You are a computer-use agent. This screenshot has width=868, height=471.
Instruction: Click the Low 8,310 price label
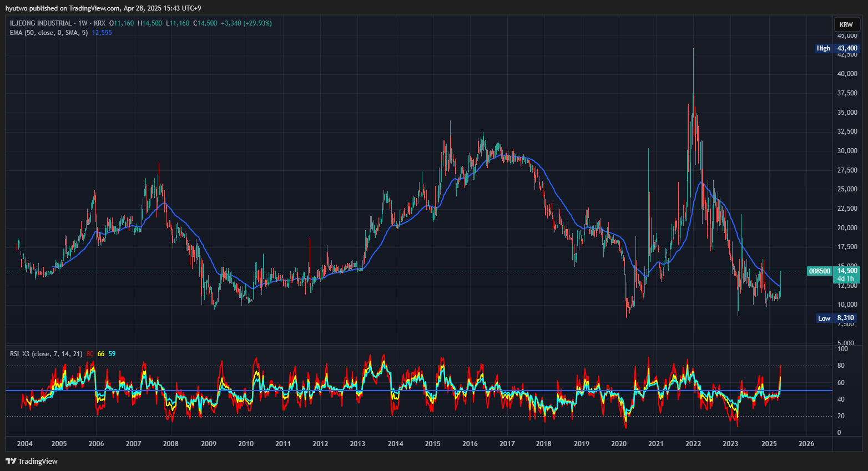tap(837, 318)
